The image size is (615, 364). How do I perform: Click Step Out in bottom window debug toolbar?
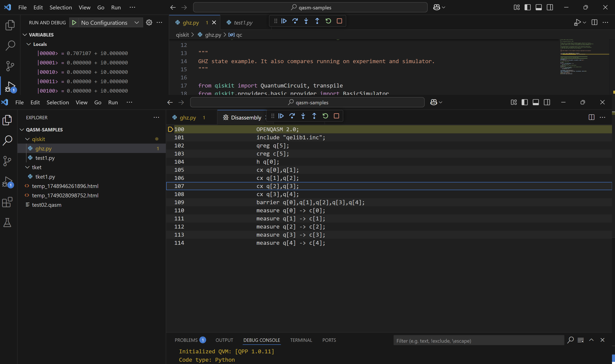[x=314, y=116]
